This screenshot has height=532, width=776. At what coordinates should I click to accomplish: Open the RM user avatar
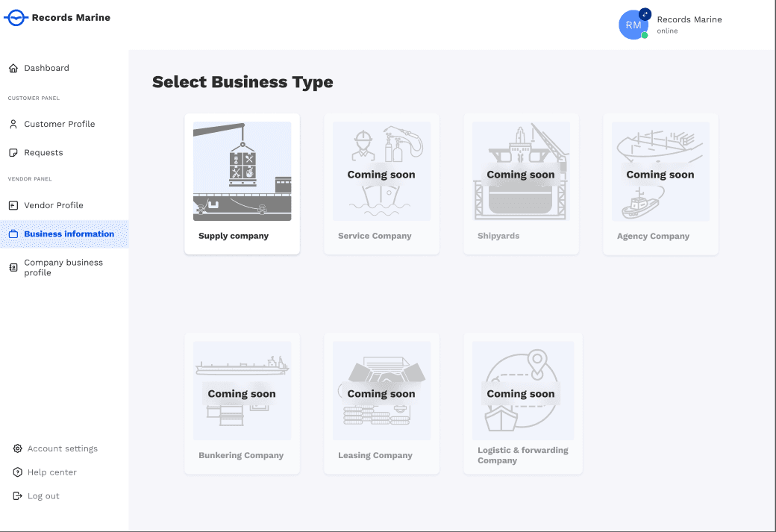pos(633,25)
